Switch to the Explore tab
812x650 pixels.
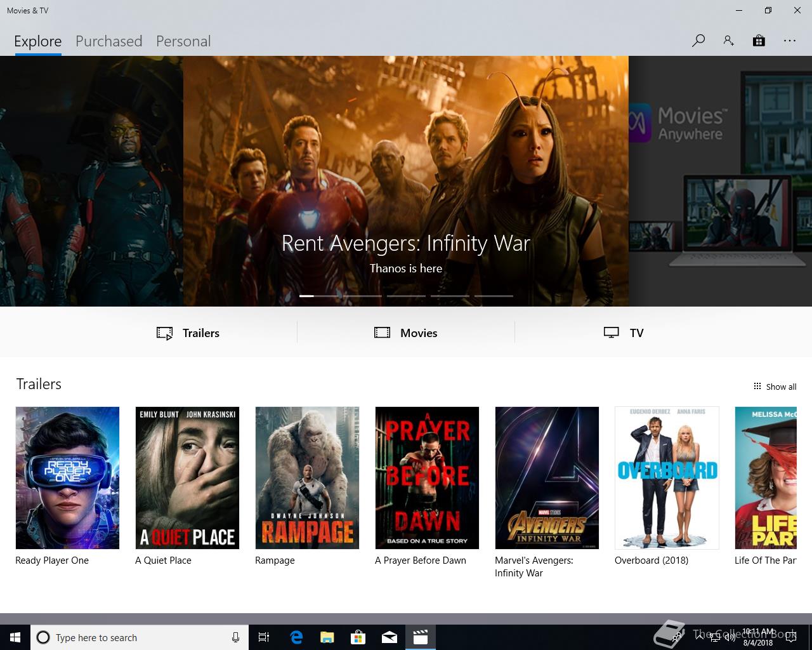pyautogui.click(x=38, y=41)
